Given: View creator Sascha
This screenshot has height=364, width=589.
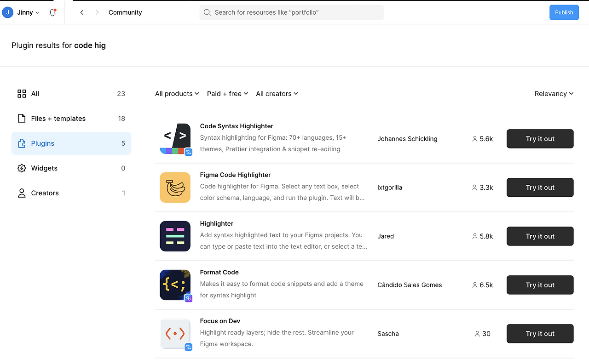Looking at the screenshot, I should coord(388,334).
